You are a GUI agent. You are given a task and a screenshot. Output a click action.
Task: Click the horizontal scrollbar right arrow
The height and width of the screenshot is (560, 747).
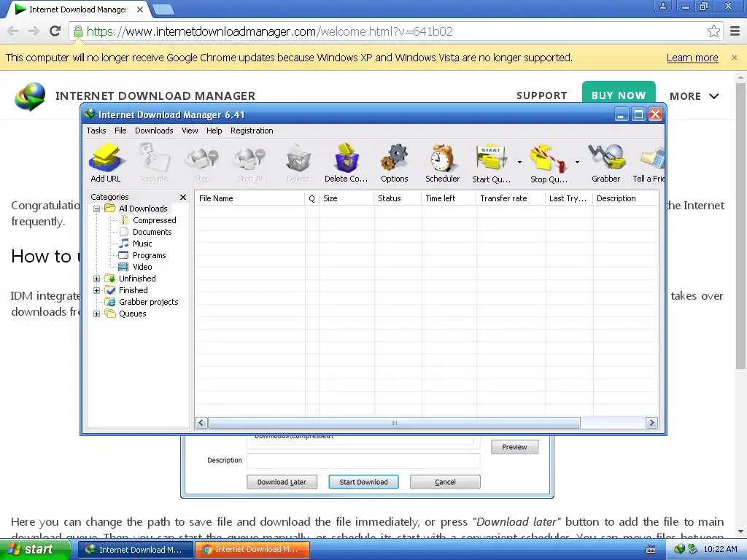click(x=651, y=422)
